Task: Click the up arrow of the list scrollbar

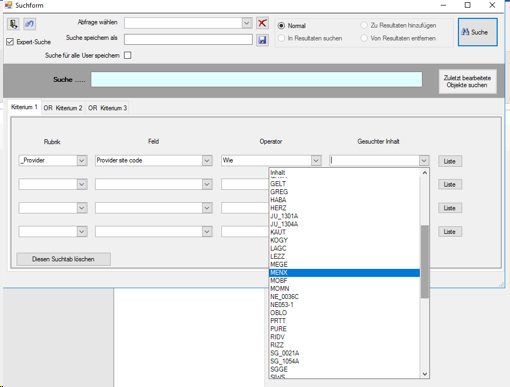Action: pos(425,173)
